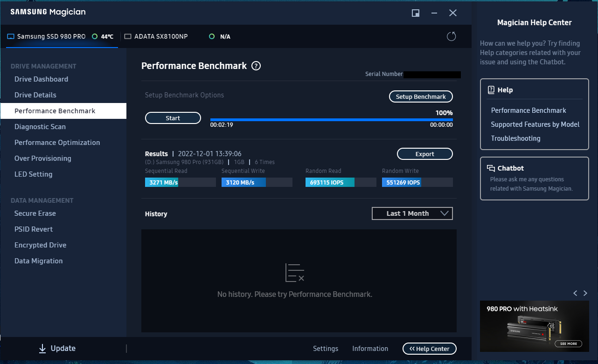Screen dimensions: 598x364
Task: Click the elapsed time 00:02:19
Action: [x=222, y=125]
